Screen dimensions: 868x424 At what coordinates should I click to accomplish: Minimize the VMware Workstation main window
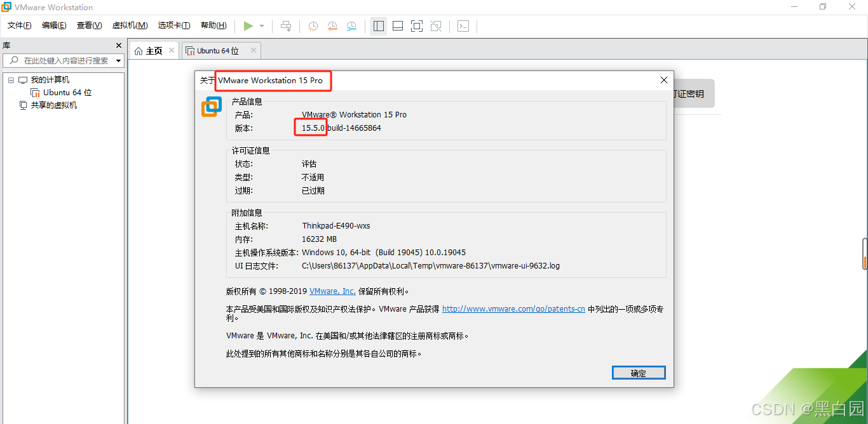(794, 7)
